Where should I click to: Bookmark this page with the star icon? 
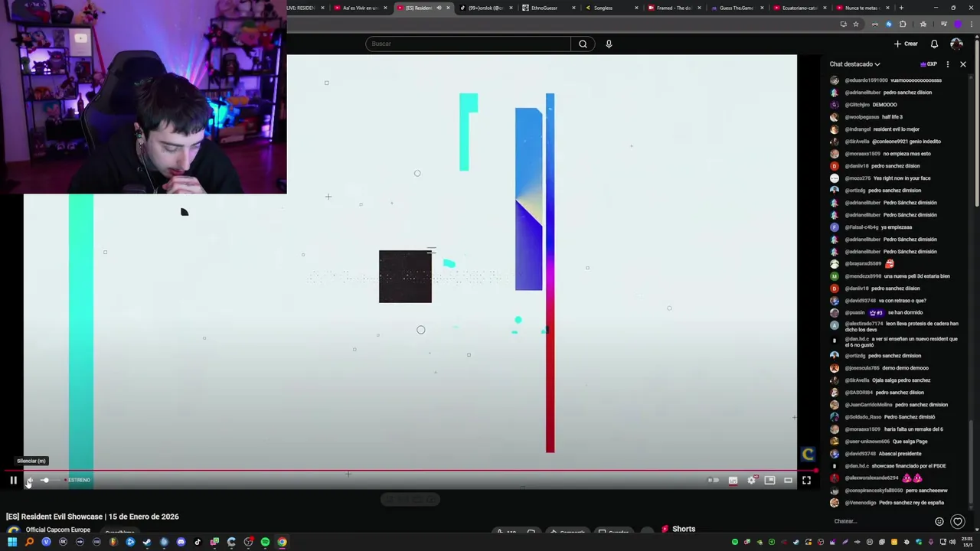(856, 24)
